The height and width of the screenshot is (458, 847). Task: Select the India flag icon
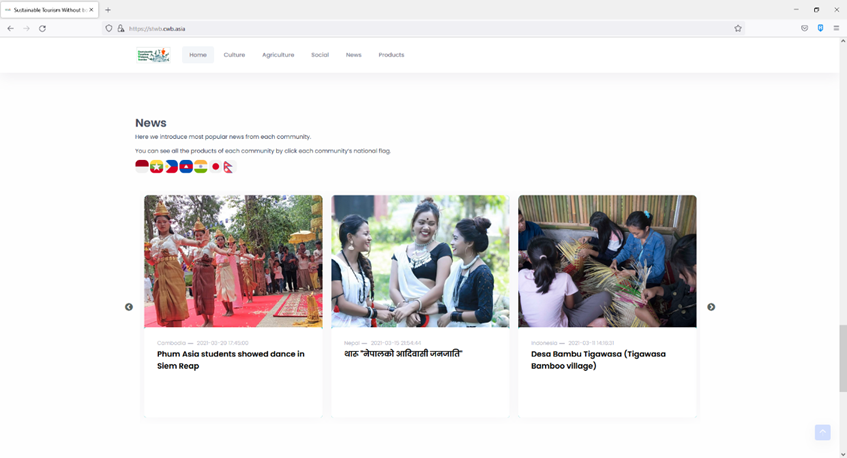[x=200, y=166]
